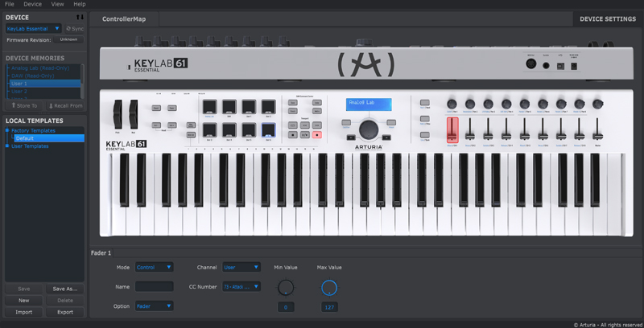
Task: Open the Help menu
Action: pyautogui.click(x=80, y=4)
